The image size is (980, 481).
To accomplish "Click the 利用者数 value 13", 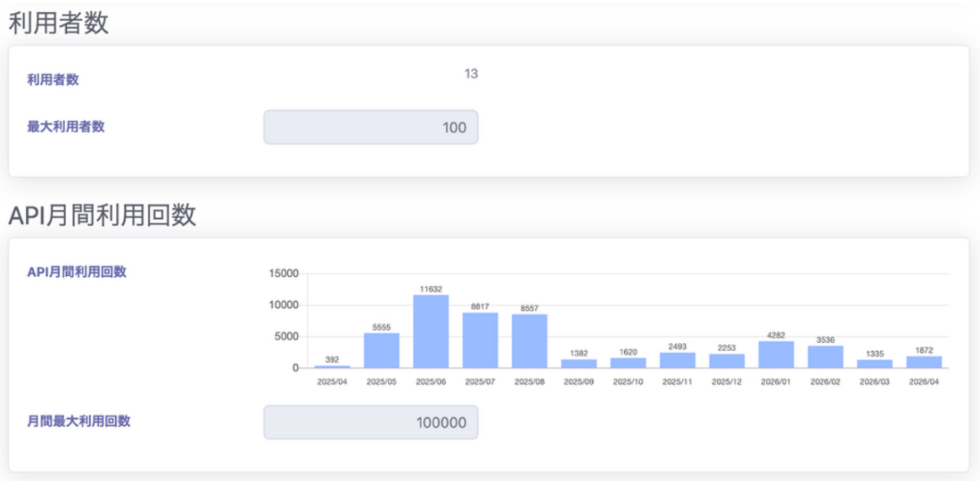I will [x=471, y=74].
